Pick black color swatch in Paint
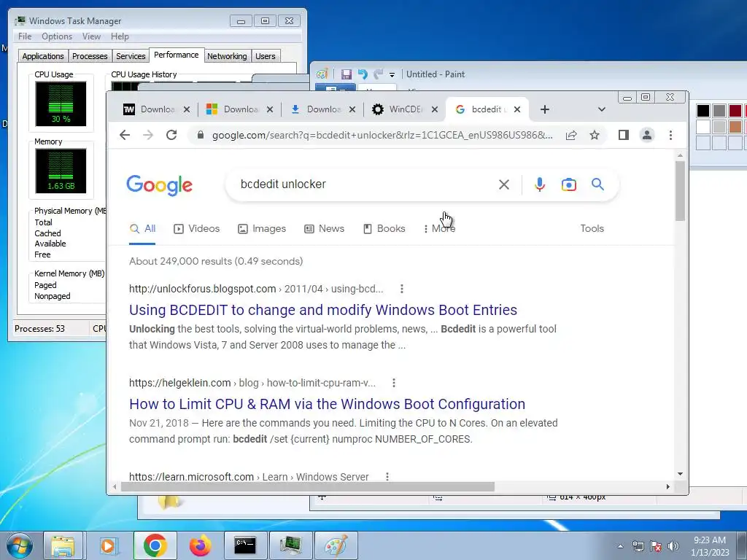747x560 pixels. click(x=703, y=111)
